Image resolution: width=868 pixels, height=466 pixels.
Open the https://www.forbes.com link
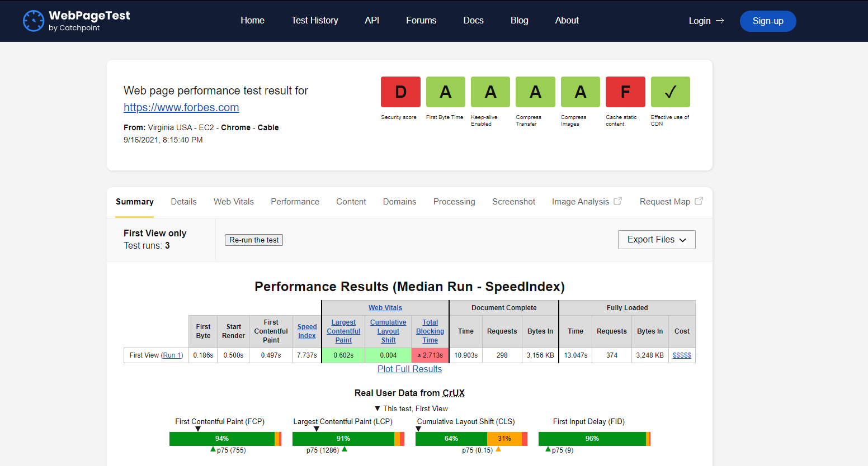[x=181, y=107]
